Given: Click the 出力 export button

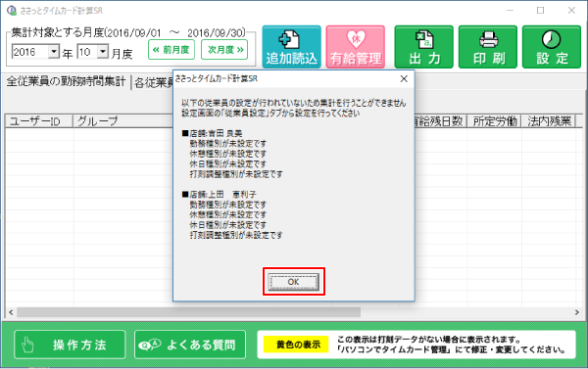Looking at the screenshot, I should (x=424, y=47).
